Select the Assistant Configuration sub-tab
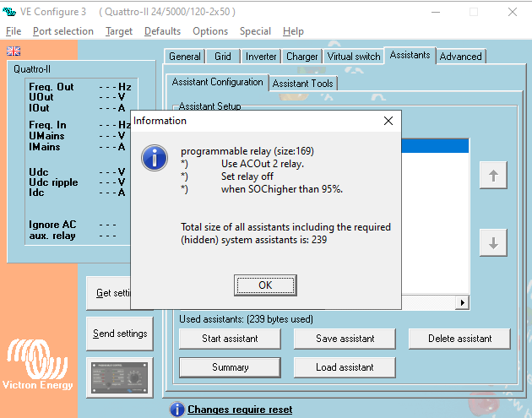The image size is (532, 418). click(x=218, y=82)
